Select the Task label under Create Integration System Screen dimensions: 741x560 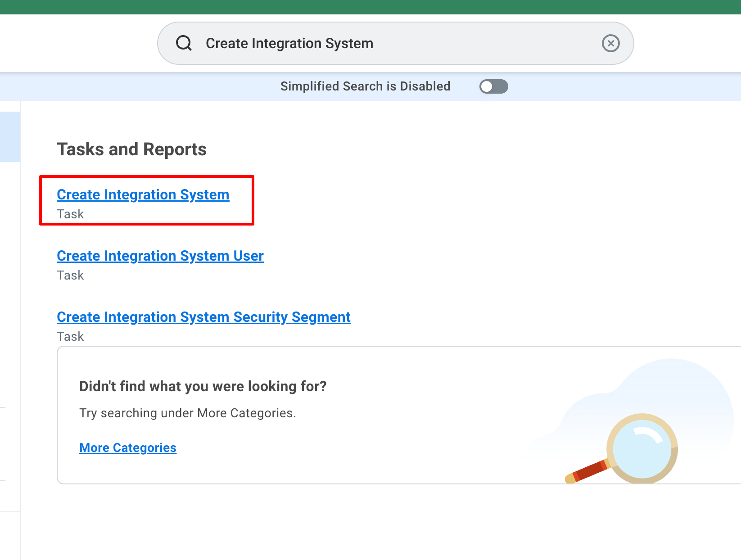pos(70,214)
